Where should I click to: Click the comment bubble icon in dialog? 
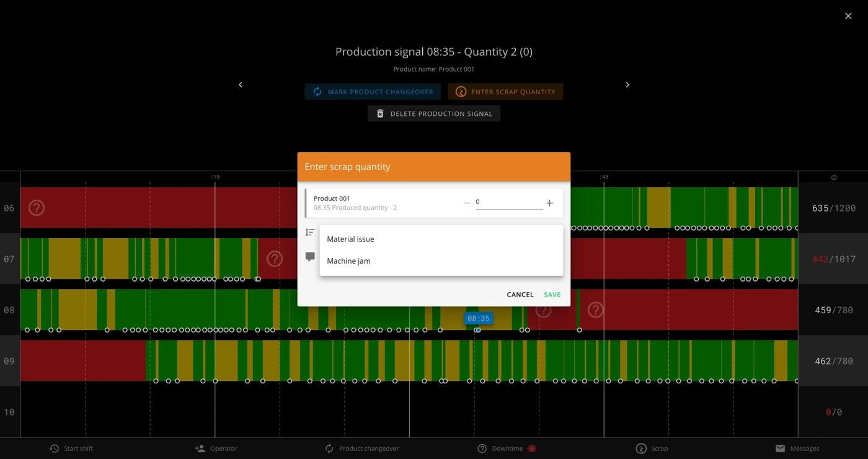[310, 257]
